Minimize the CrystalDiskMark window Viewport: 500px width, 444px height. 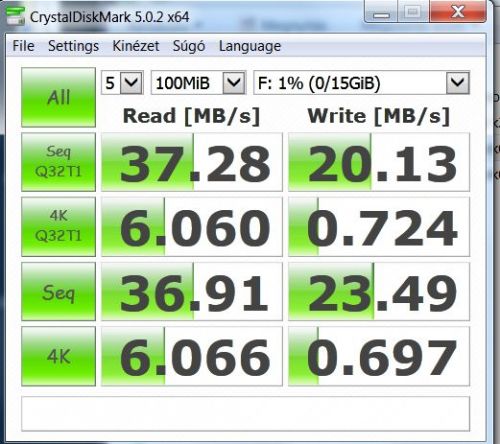[382, 12]
